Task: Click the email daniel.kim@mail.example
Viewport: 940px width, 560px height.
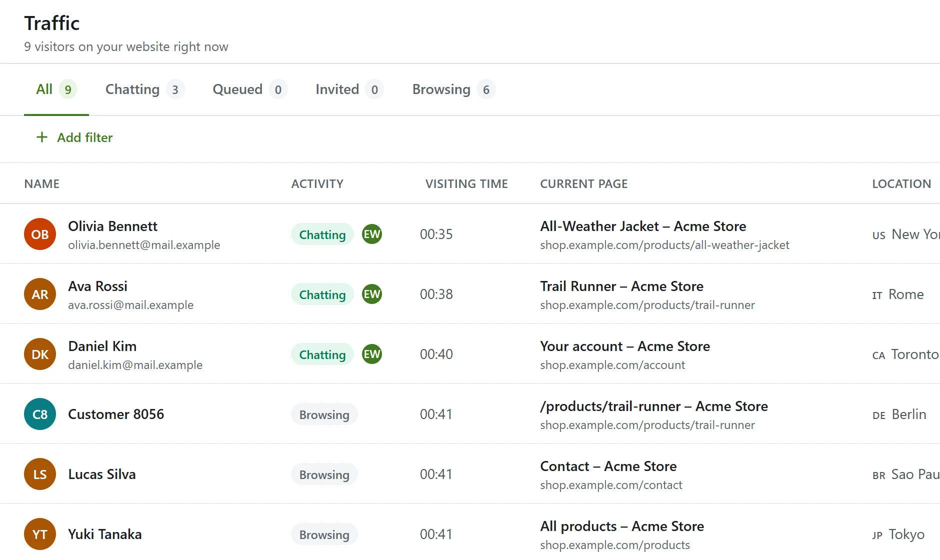Action: 135,365
